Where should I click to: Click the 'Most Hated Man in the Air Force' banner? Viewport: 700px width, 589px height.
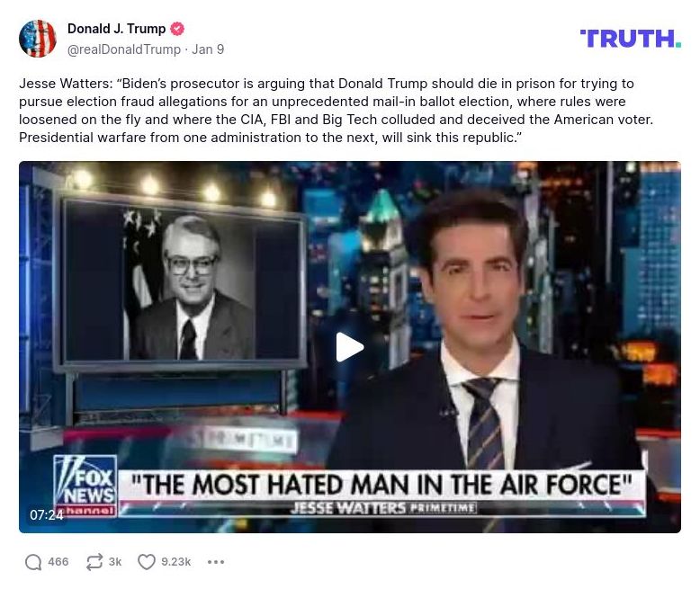[382, 485]
